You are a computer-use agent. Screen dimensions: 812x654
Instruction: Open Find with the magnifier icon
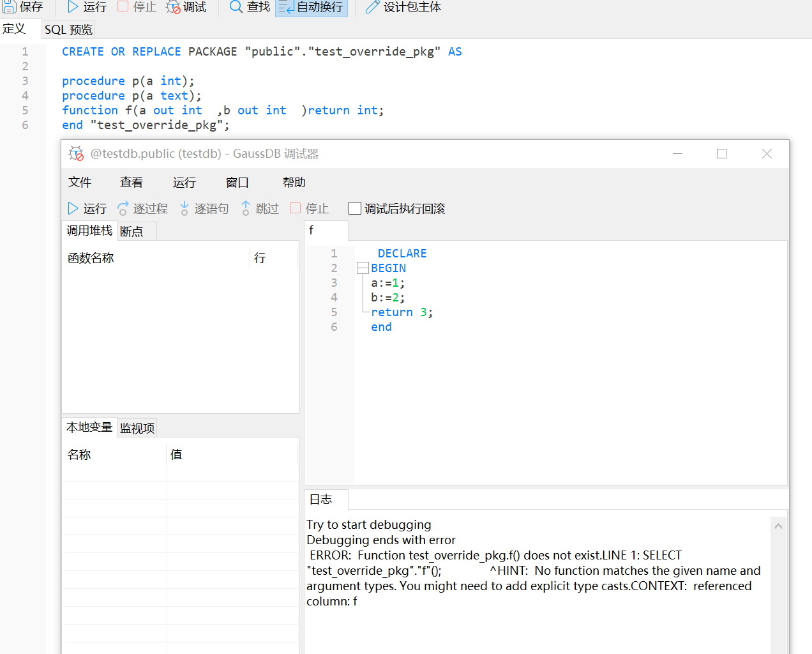[236, 7]
